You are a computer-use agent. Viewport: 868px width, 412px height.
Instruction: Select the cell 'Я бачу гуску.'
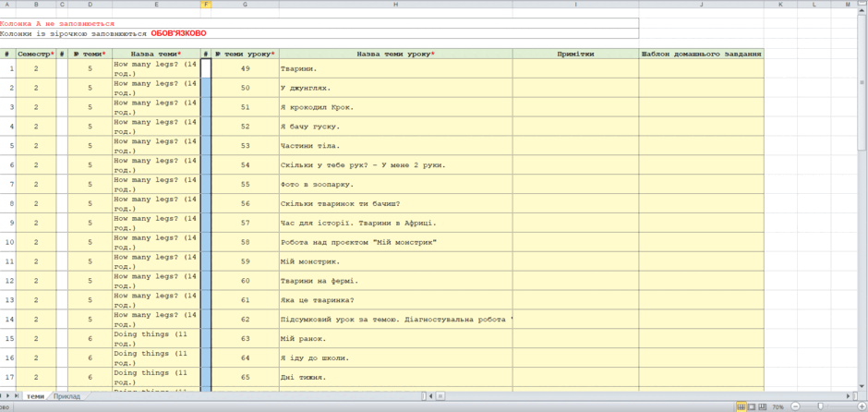tap(395, 127)
